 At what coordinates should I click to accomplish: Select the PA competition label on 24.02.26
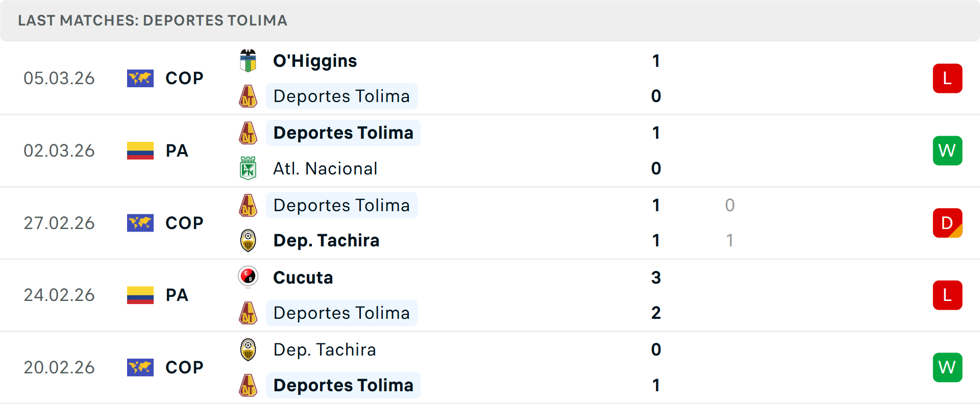pos(177,295)
